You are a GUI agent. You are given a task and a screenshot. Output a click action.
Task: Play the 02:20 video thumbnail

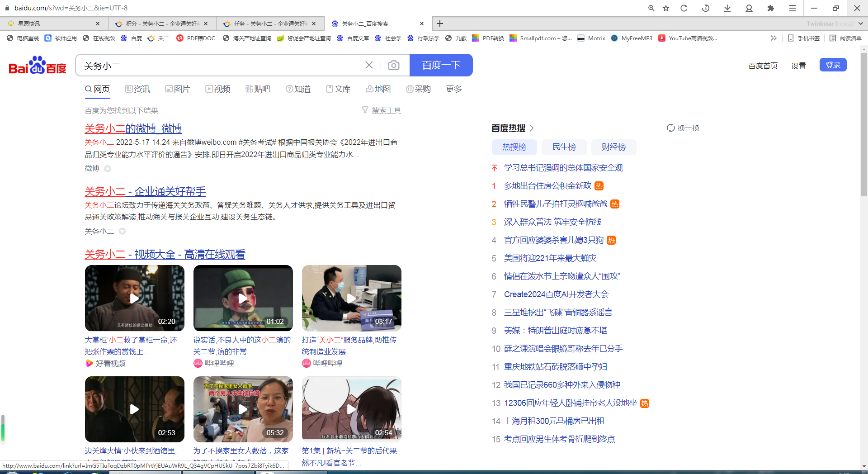point(135,298)
